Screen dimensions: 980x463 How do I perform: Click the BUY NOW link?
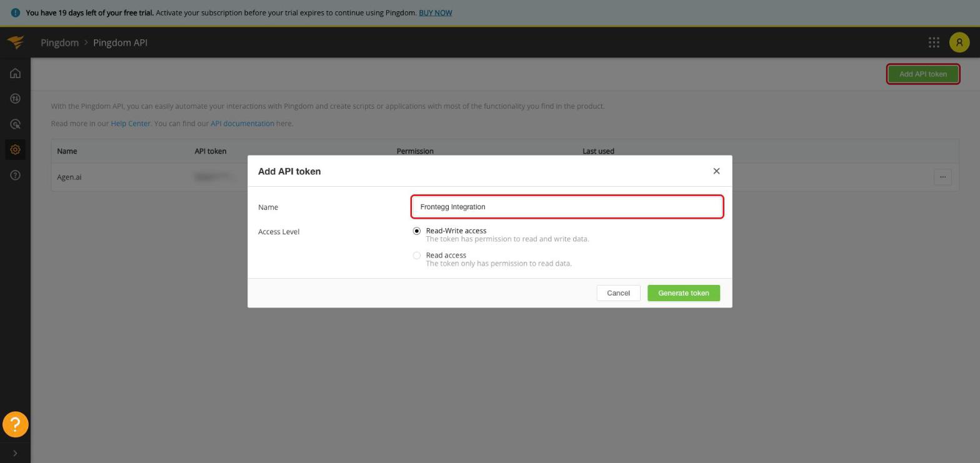tap(435, 12)
